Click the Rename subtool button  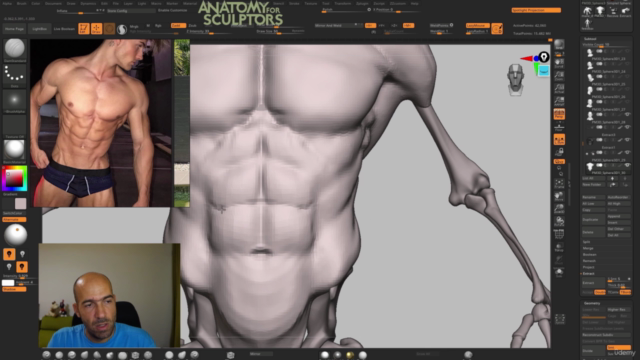(x=593, y=197)
